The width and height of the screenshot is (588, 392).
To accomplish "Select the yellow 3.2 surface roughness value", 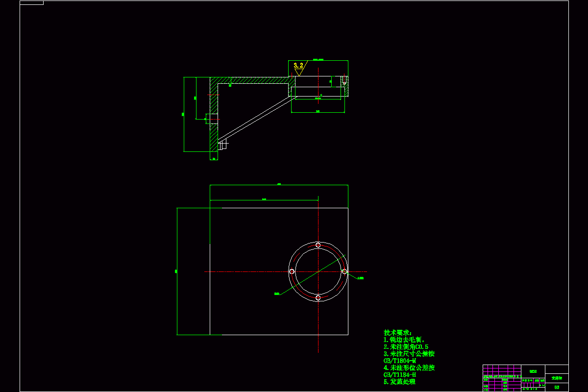I will [298, 65].
